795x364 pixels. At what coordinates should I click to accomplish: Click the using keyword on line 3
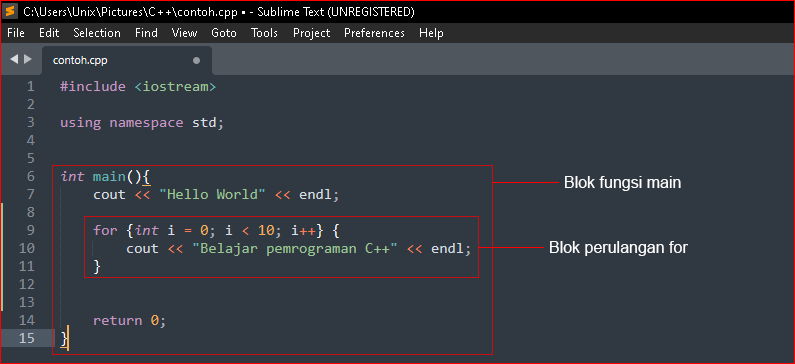click(x=80, y=123)
